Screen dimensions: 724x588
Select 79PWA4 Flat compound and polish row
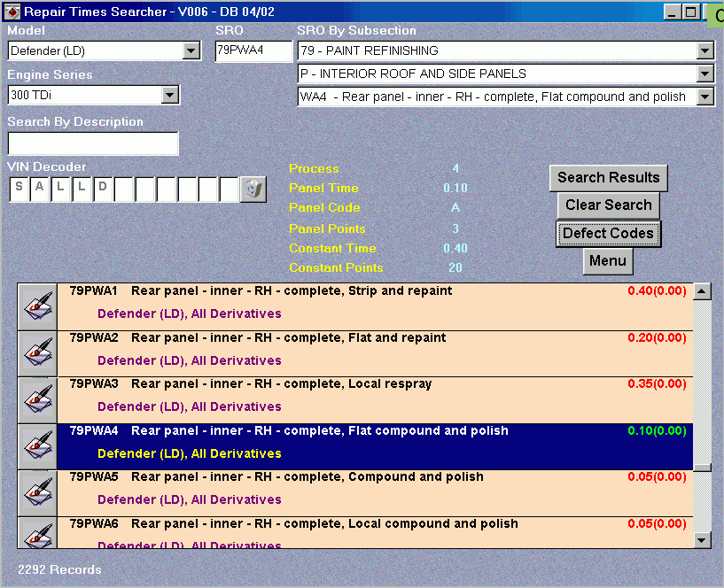[375, 447]
